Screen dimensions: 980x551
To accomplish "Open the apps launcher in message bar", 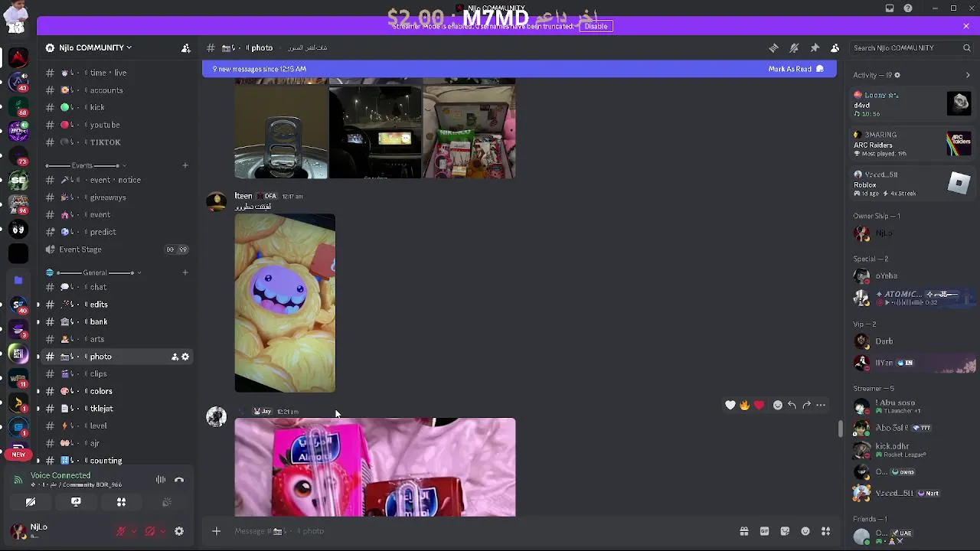I will point(825,531).
